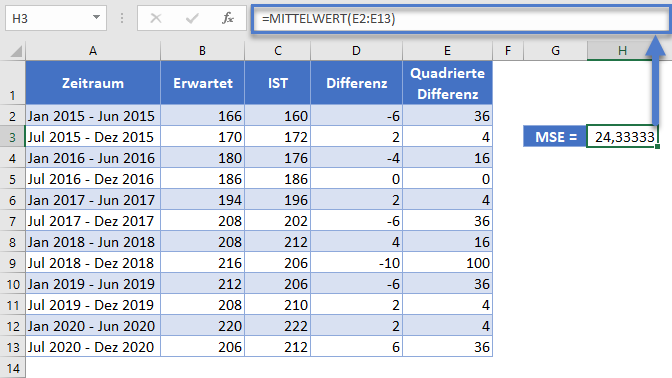The width and height of the screenshot is (672, 378).
Task: Select all cells via the corner triangle
Action: 16,51
